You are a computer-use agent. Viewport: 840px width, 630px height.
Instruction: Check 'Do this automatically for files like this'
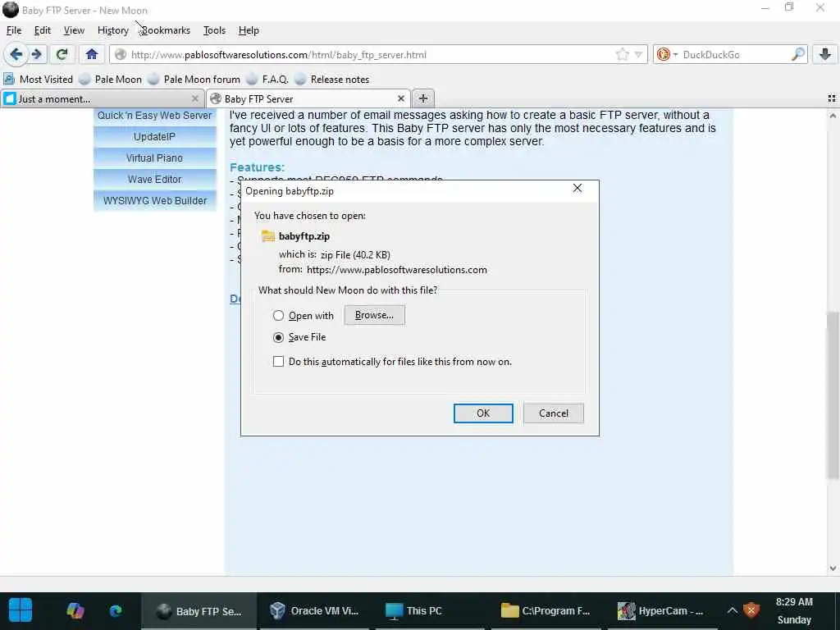coord(278,362)
